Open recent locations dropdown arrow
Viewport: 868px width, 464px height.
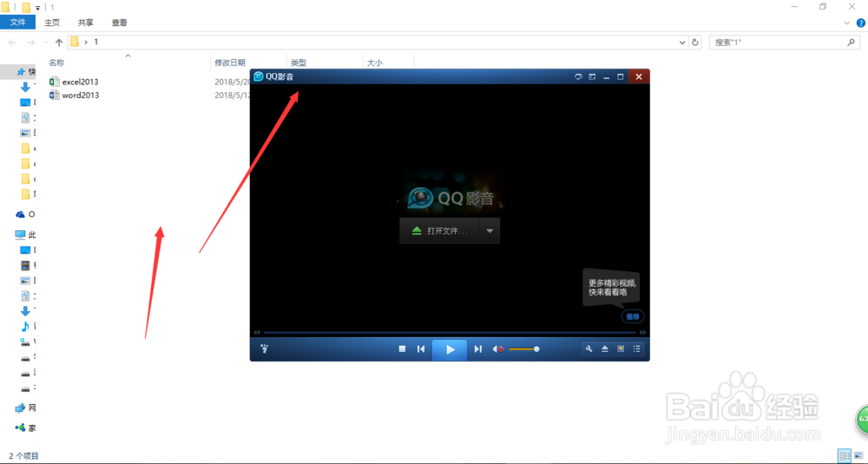tap(46, 43)
